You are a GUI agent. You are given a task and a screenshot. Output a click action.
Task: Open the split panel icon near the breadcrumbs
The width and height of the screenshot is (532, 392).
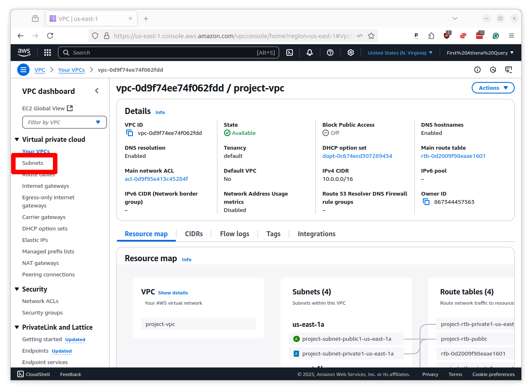tap(509, 70)
